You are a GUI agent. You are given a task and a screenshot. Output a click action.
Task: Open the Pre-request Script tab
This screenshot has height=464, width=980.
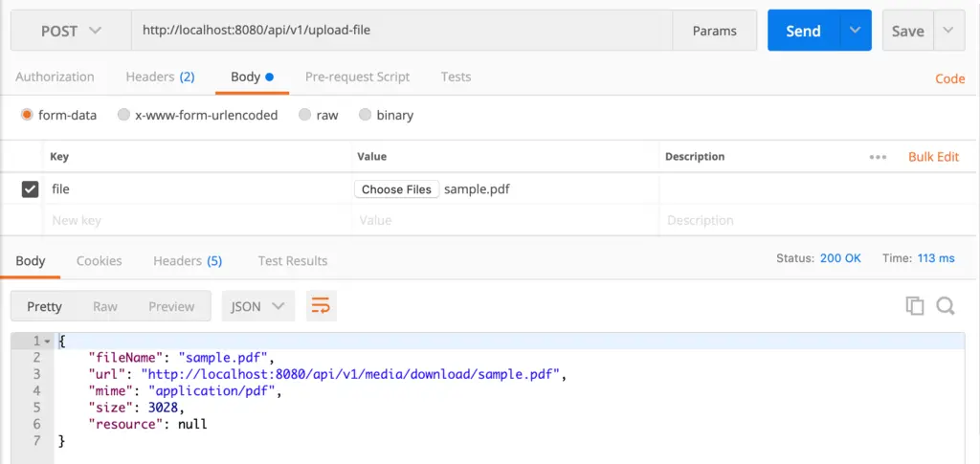click(358, 77)
